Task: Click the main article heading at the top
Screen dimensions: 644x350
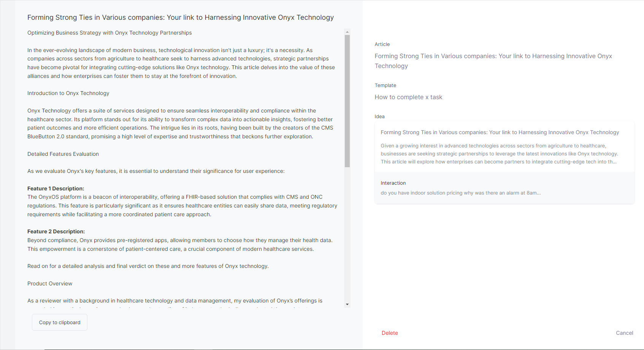Action: 180,17
